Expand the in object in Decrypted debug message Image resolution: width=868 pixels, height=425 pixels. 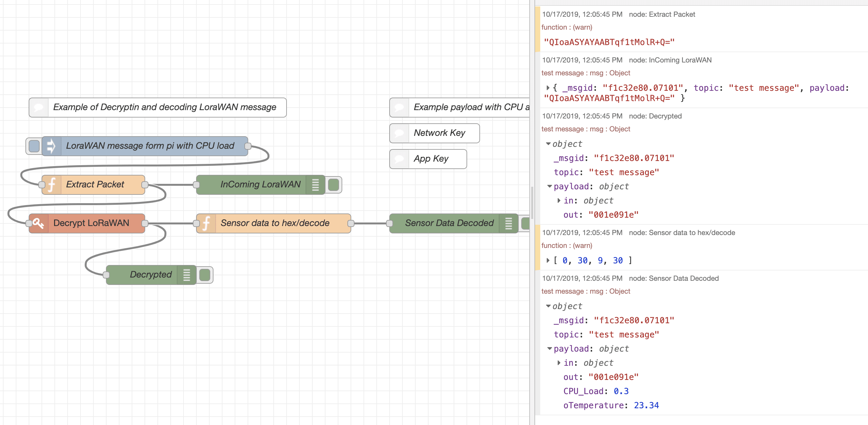pos(559,201)
